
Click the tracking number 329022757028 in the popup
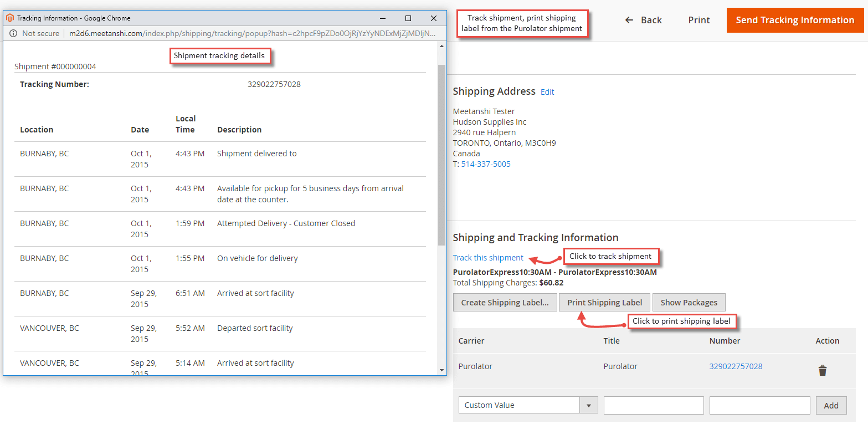click(x=274, y=84)
